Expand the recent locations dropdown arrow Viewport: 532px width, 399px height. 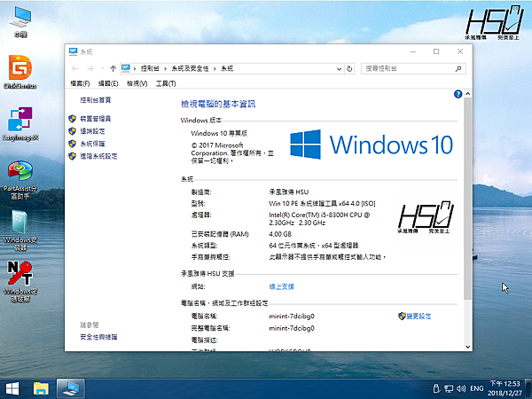(x=102, y=68)
